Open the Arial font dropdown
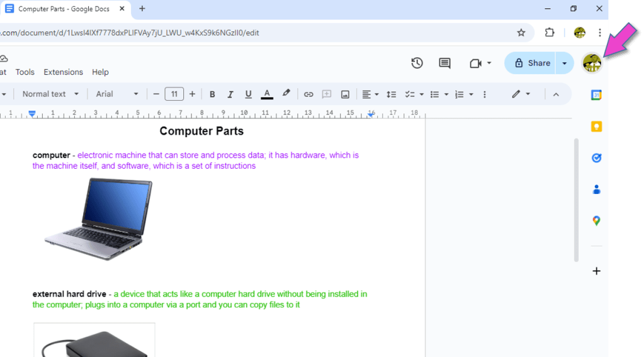The image size is (644, 357). 117,94
